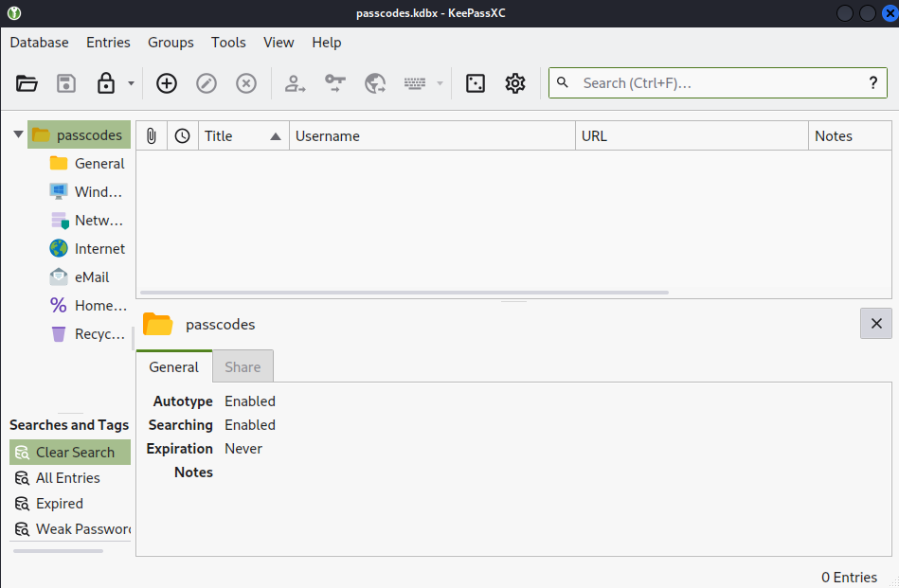Edit the entry with the pencil icon
Image resolution: width=899 pixels, height=588 pixels.
[x=207, y=83]
